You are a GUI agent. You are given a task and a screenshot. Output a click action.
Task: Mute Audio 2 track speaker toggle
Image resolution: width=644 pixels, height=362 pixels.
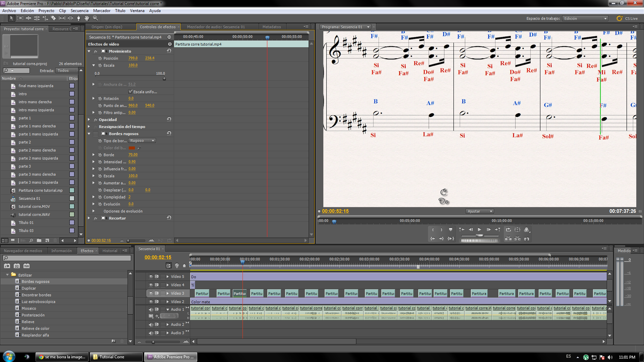151,324
